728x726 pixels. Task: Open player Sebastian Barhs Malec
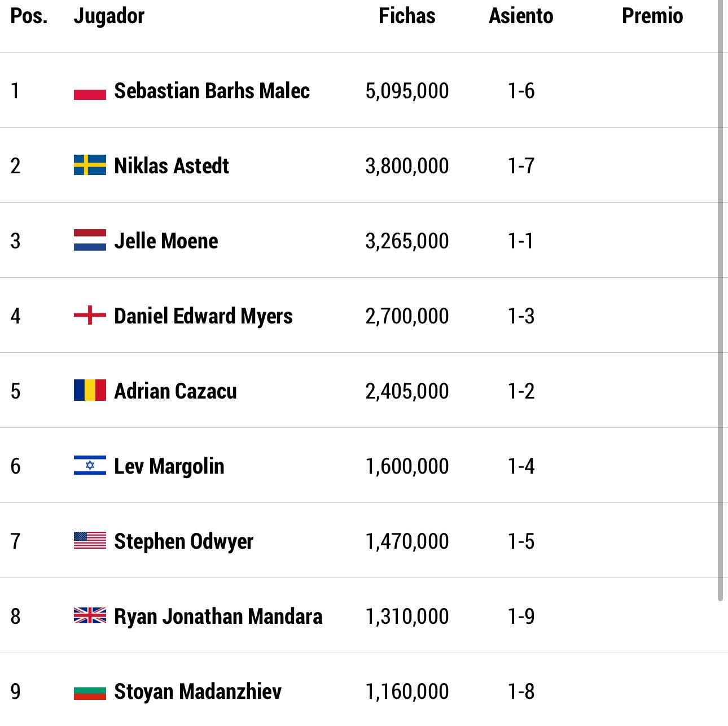pos(212,90)
